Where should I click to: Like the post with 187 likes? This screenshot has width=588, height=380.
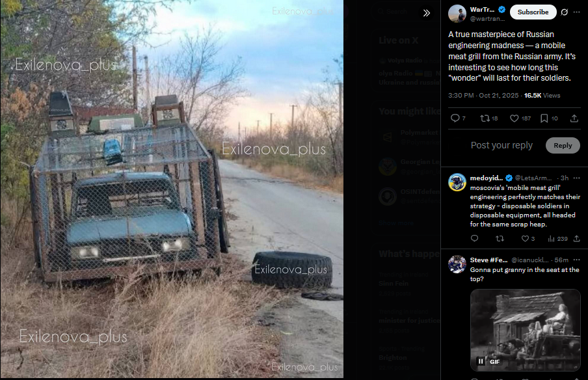(x=520, y=118)
